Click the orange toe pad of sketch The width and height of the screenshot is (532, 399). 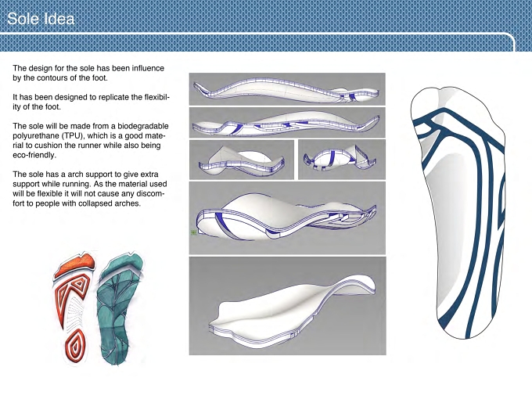74,264
